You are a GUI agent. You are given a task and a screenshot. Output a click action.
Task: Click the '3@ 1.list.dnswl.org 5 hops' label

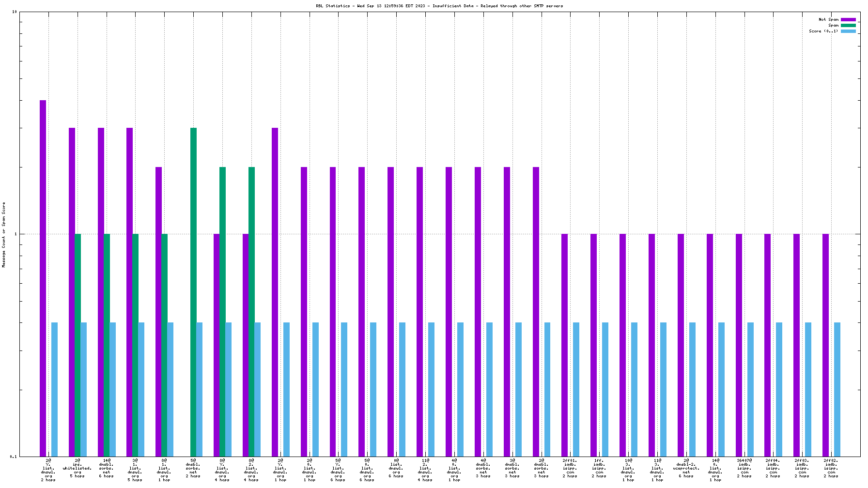coord(135,470)
